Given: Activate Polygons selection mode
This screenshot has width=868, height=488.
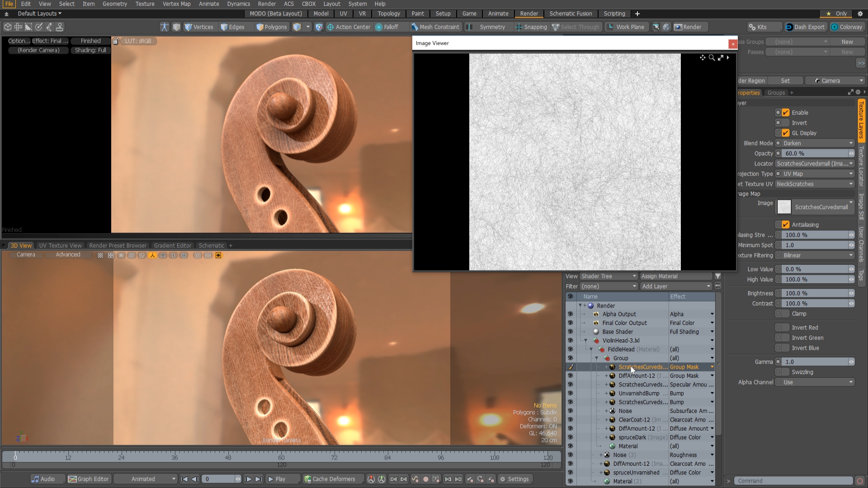Looking at the screenshot, I should [x=271, y=27].
